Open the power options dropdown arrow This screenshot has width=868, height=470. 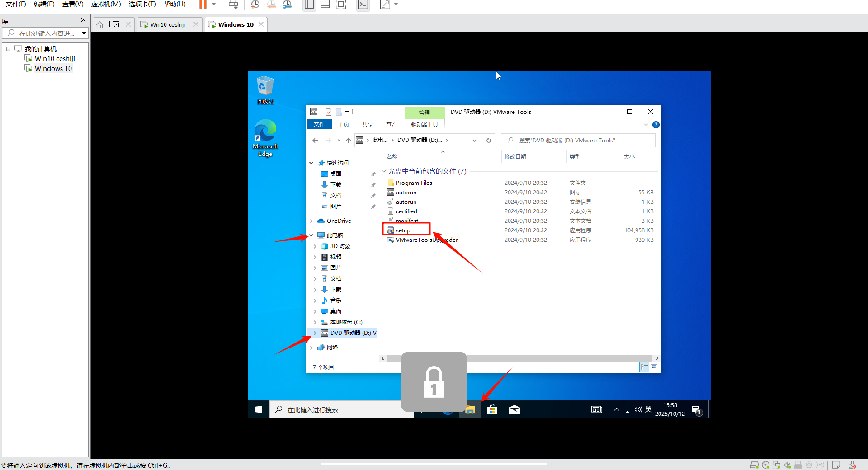pyautogui.click(x=214, y=5)
